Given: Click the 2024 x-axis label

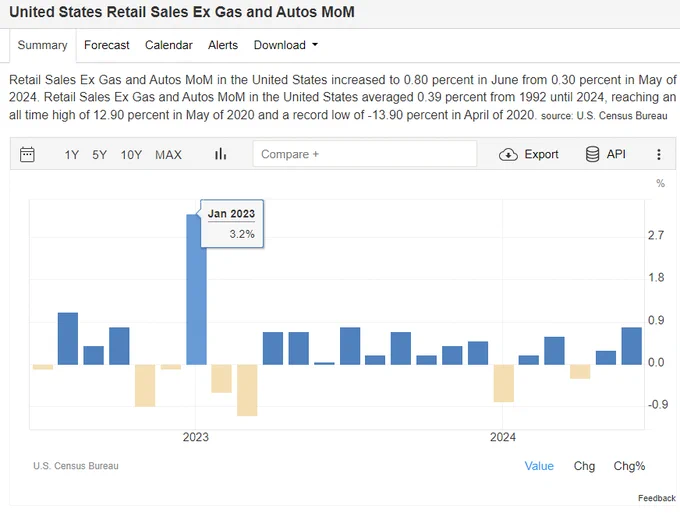Looking at the screenshot, I should [x=503, y=437].
